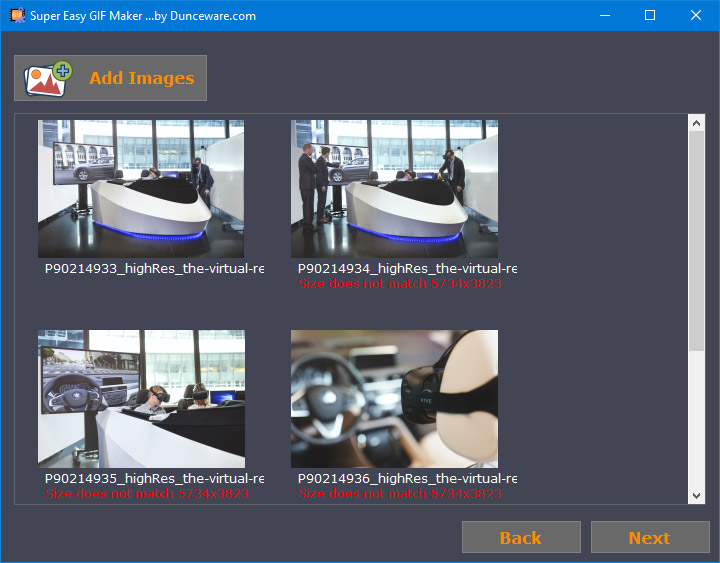Select the P90214933 simulator thumbnail
This screenshot has width=720, height=563.
click(x=141, y=189)
